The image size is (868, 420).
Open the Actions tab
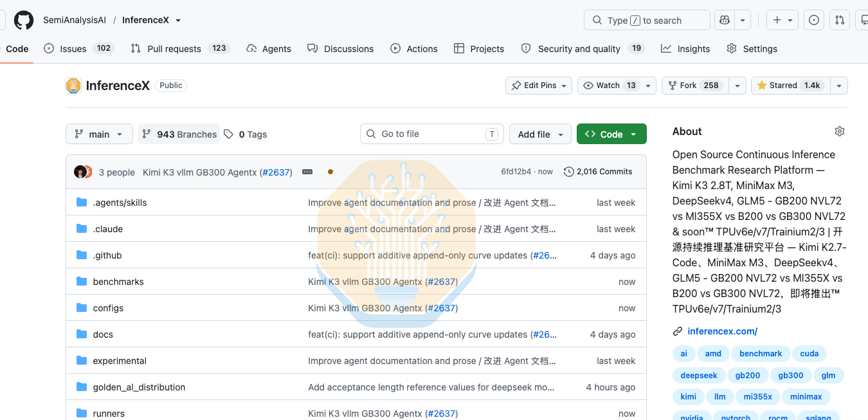(414, 49)
